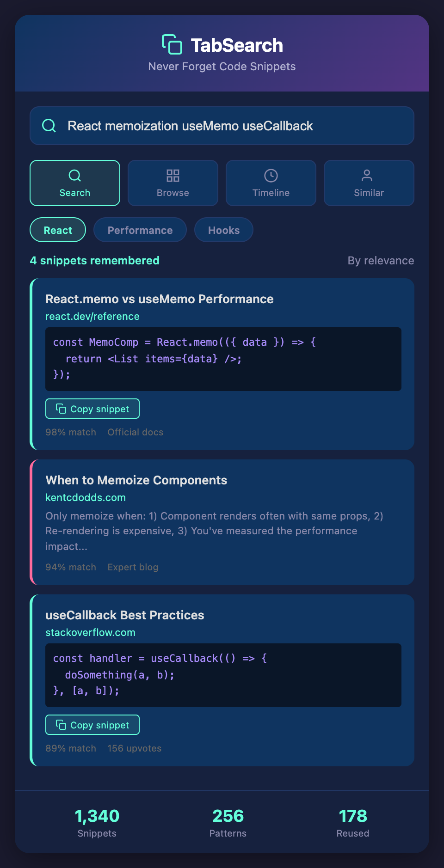Click the magnifier icon in search field
Image resolution: width=444 pixels, height=868 pixels.
[49, 126]
